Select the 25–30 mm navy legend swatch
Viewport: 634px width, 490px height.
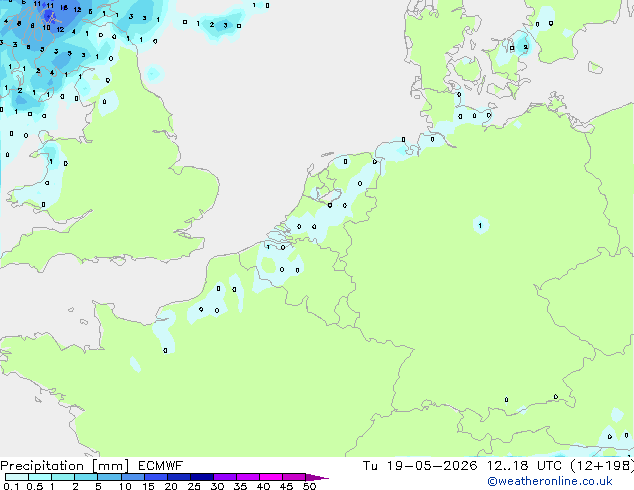tap(201, 477)
